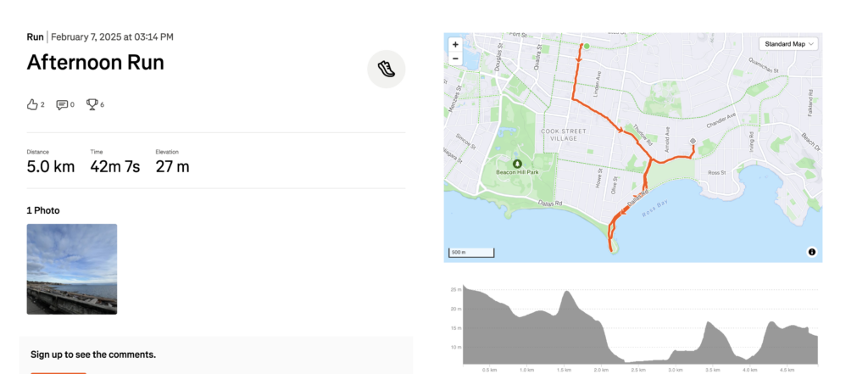
Task: Open the Standard Map style dropdown
Action: [x=789, y=43]
